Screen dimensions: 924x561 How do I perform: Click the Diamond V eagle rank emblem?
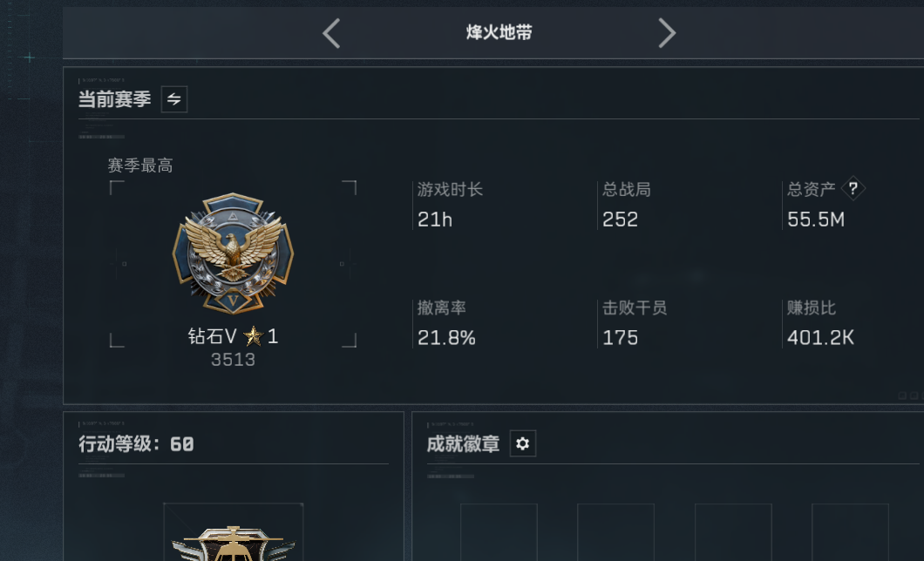click(233, 253)
